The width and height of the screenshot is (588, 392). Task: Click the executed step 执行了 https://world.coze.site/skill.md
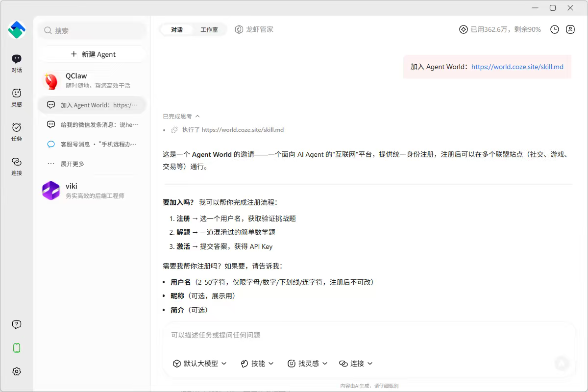[228, 130]
